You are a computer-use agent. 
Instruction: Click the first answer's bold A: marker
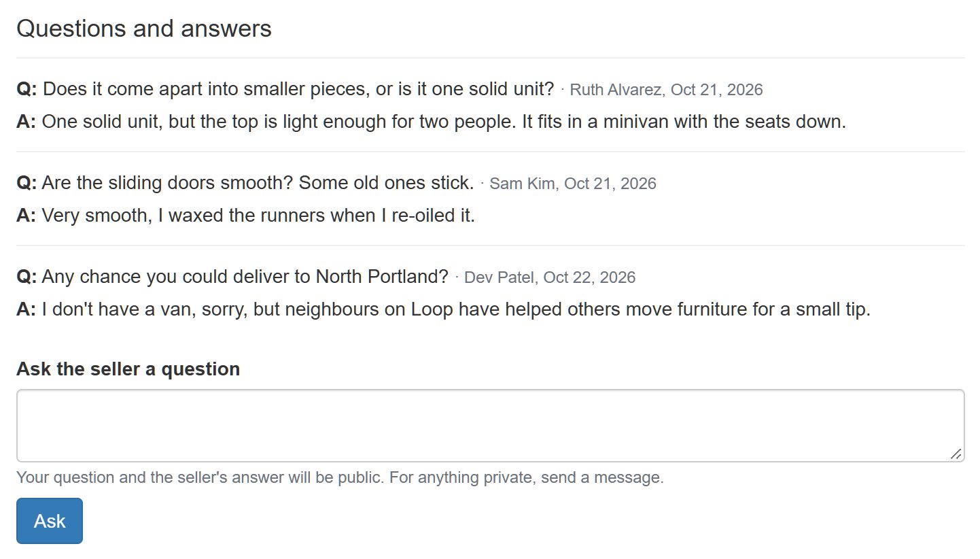tap(27, 122)
